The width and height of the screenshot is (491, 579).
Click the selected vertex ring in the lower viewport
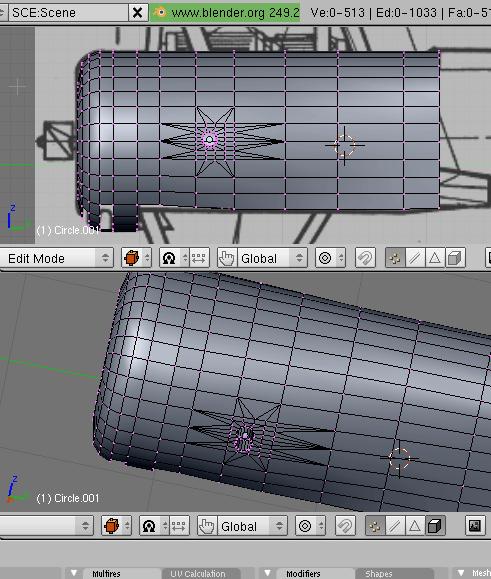tap(244, 438)
